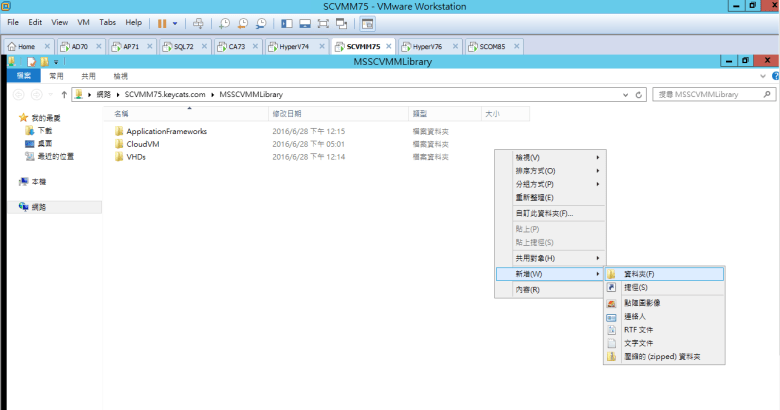Click the VMware pause/suspend VM icon
780x410 pixels.
(x=161, y=22)
